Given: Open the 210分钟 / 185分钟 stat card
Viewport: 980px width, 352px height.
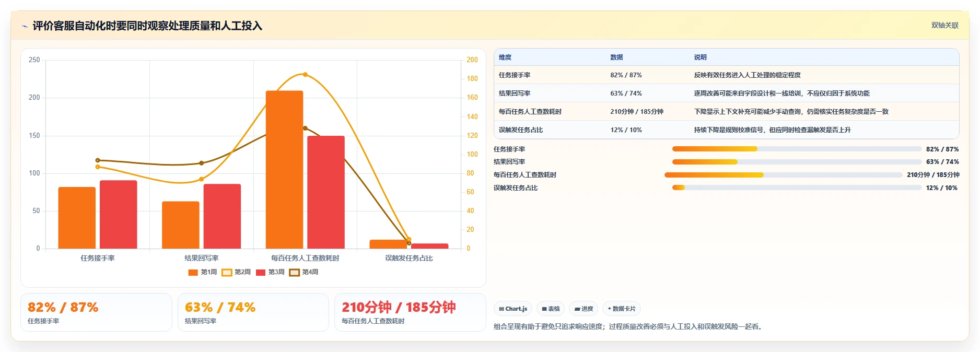Looking at the screenshot, I should click(x=410, y=312).
